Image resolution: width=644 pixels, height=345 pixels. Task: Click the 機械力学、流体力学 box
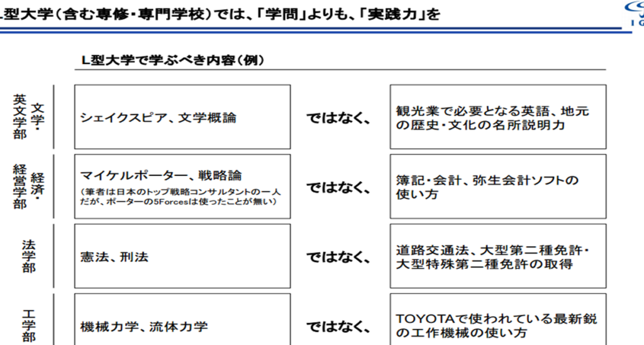pyautogui.click(x=182, y=326)
